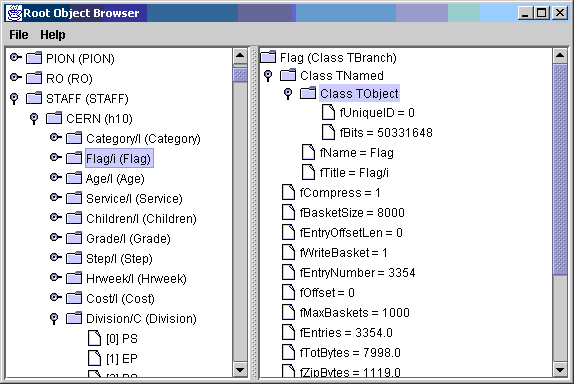Click the left pane scroll down arrow

[240, 369]
